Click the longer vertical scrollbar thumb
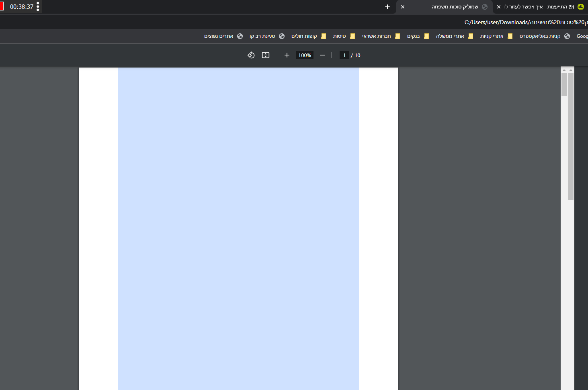The image size is (588, 390). [571, 137]
